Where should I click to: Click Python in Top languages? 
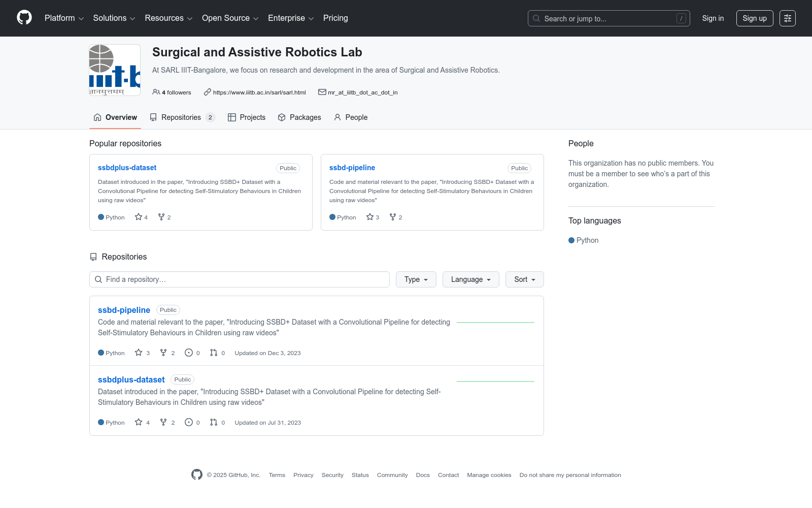coord(584,240)
